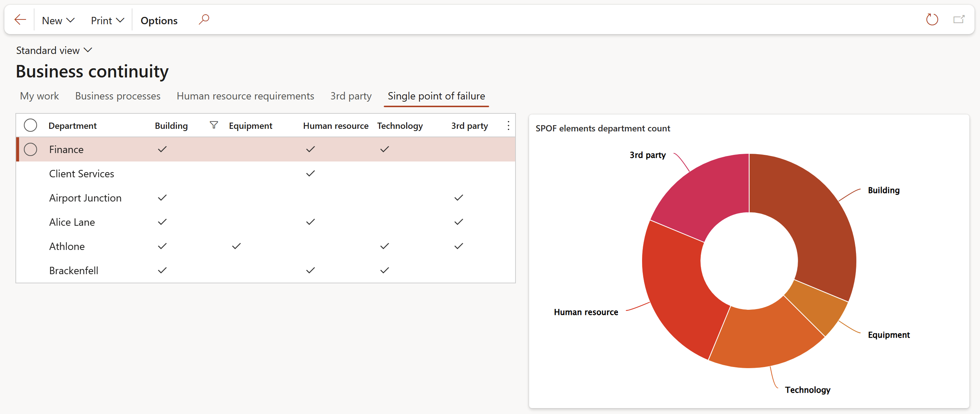Switch to Business processes tab
Screen dimensions: 980x414
[117, 96]
